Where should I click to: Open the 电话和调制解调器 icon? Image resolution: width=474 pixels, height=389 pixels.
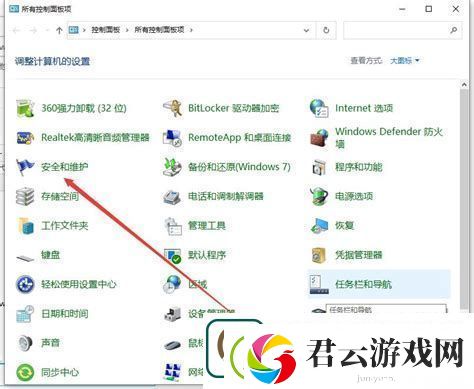(172, 197)
